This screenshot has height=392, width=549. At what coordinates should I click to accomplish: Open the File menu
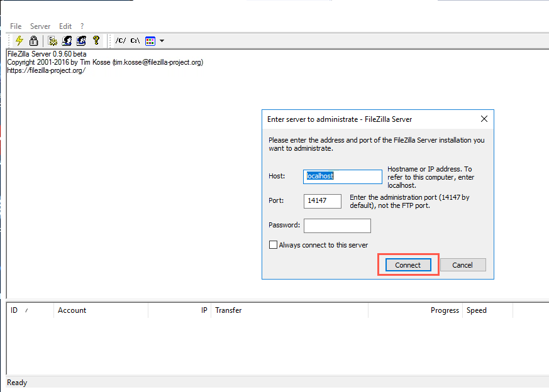click(x=16, y=26)
